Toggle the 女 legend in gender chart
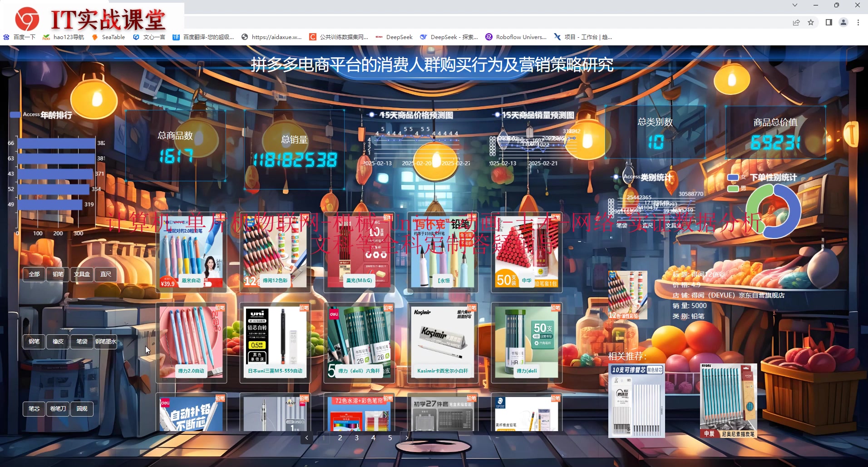Image resolution: width=868 pixels, height=467 pixels. 736,177
